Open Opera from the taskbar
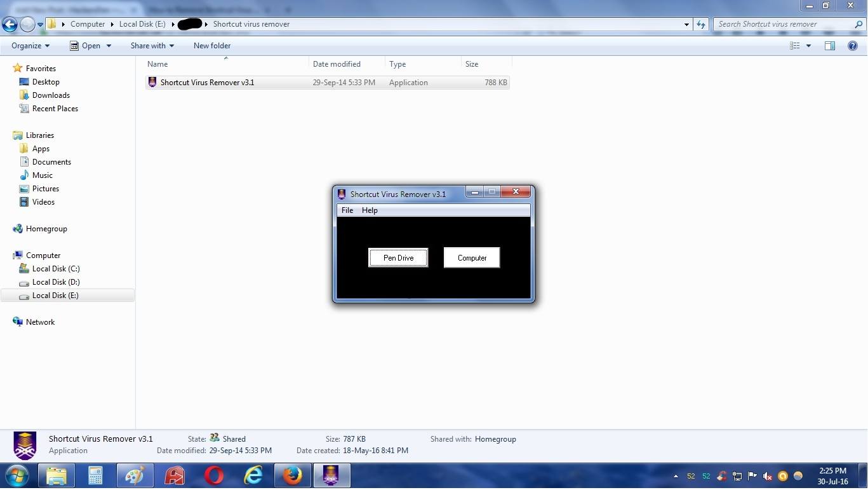 [213, 475]
